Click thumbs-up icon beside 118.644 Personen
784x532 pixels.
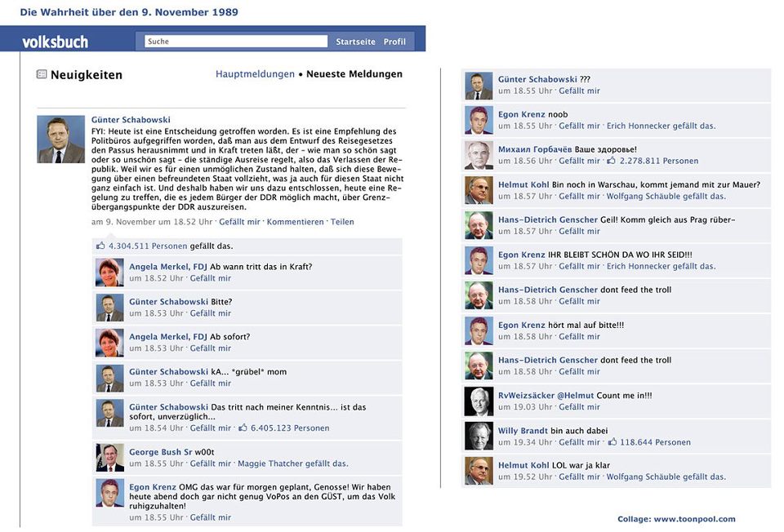click(612, 441)
